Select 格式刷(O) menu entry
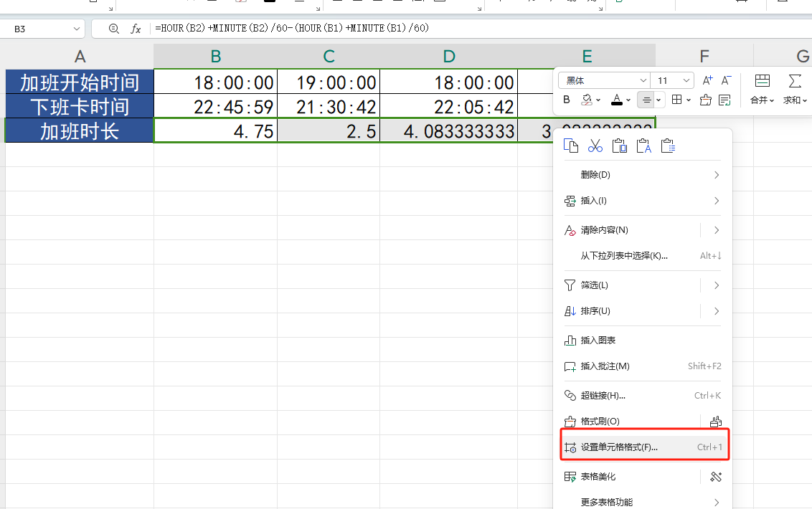 tap(600, 422)
